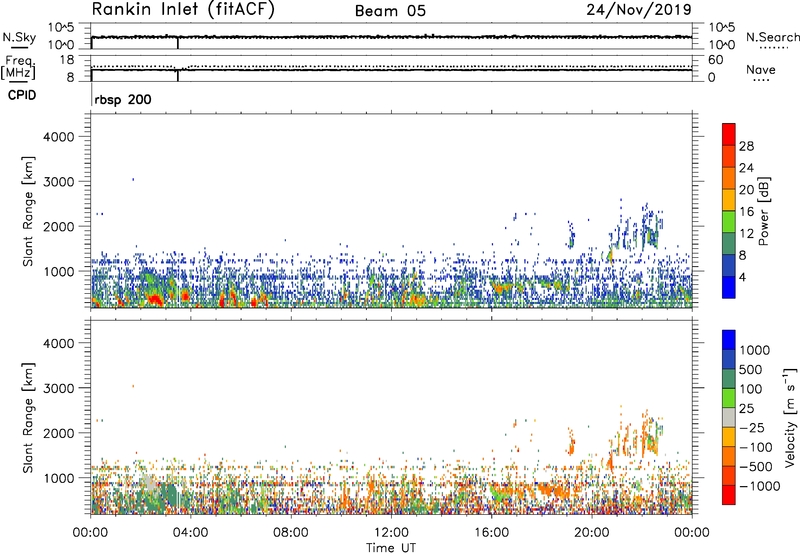Click the velocity panel 'Slant Range [km]' label

tap(28, 417)
